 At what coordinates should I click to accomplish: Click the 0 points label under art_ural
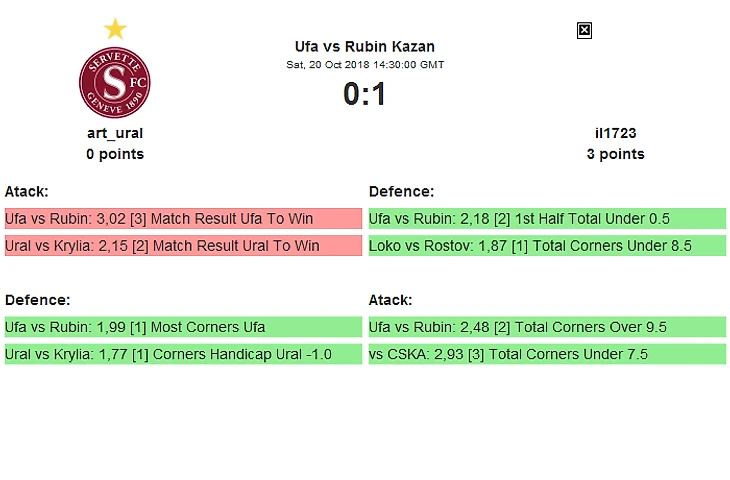pyautogui.click(x=115, y=154)
